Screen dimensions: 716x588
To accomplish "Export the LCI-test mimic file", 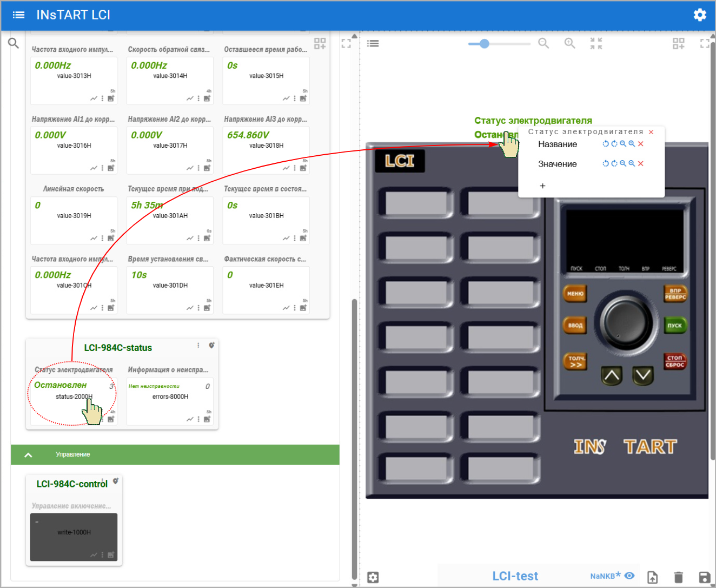I will 653,577.
